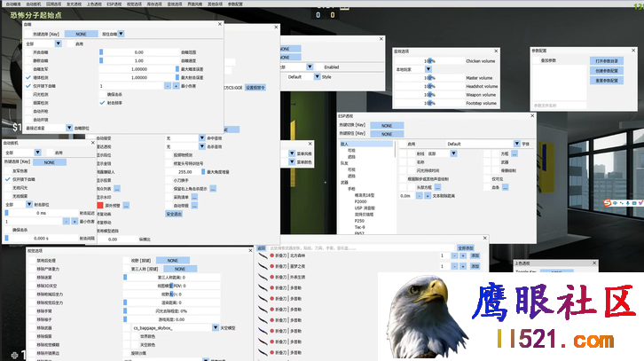
Task: Uncheck 仅开镜下自瞄 in the 自瞄 window
Action: (x=28, y=86)
